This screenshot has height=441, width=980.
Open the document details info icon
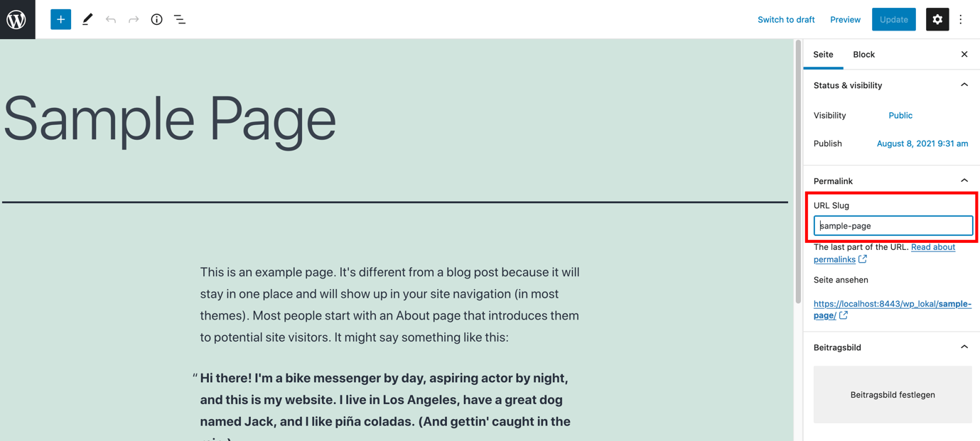[x=156, y=19]
